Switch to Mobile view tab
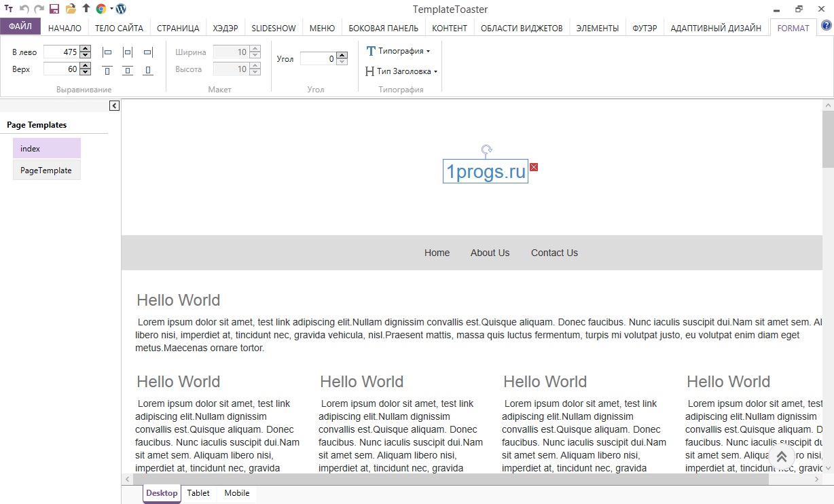Screen dimensions: 834x504 [x=237, y=493]
